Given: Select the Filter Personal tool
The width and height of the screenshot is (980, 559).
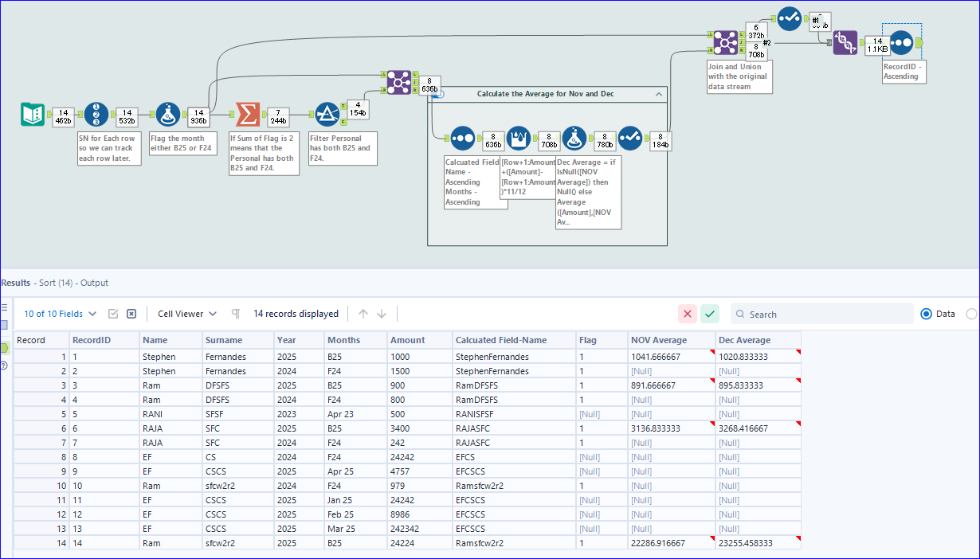Looking at the screenshot, I should pos(327,114).
